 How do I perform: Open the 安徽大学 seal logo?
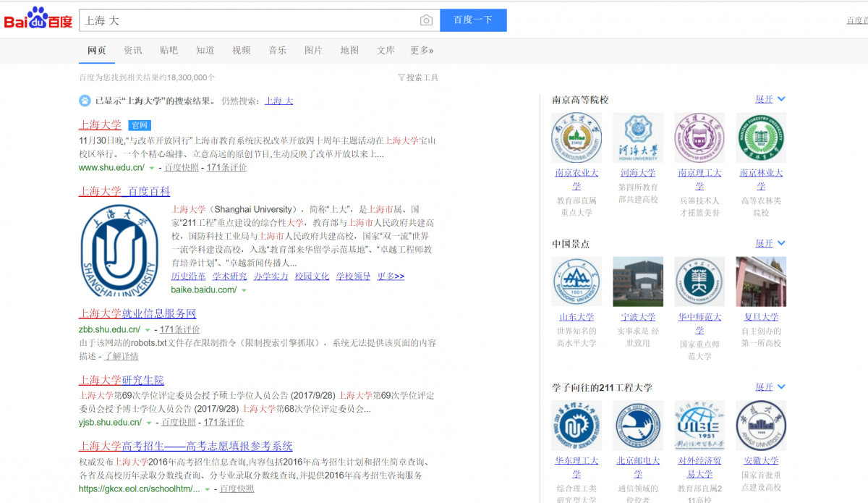(761, 426)
